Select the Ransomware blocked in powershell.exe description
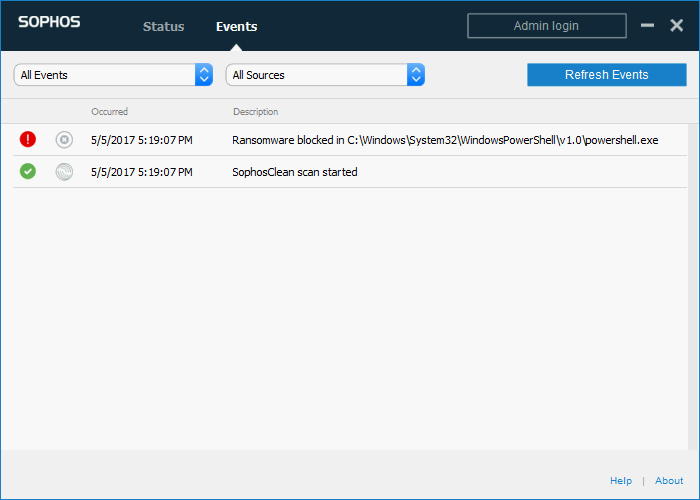Screen dimensions: 700x500 (x=445, y=140)
